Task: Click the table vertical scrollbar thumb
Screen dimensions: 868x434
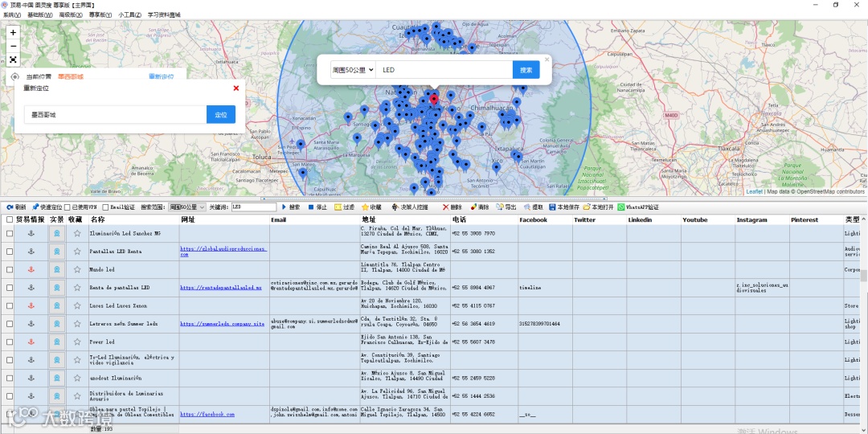Action: click(x=863, y=275)
